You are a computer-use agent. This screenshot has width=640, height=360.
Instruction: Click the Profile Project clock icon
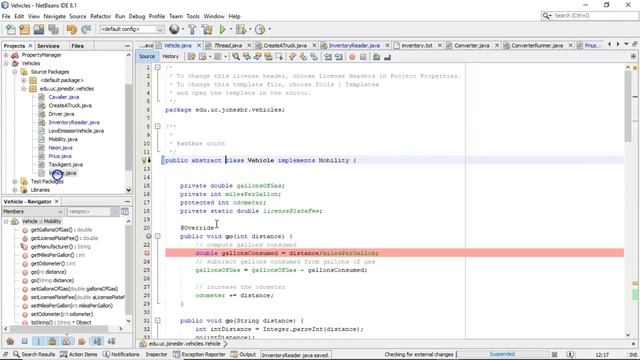[260, 29]
